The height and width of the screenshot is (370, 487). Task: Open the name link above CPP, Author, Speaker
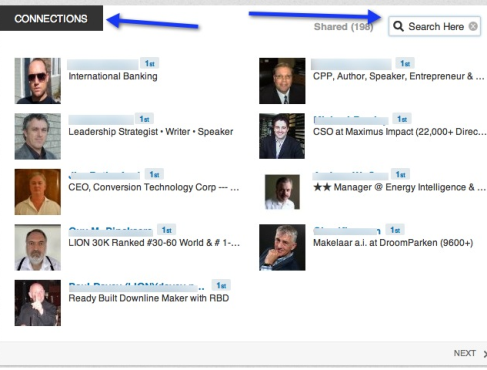coord(351,64)
